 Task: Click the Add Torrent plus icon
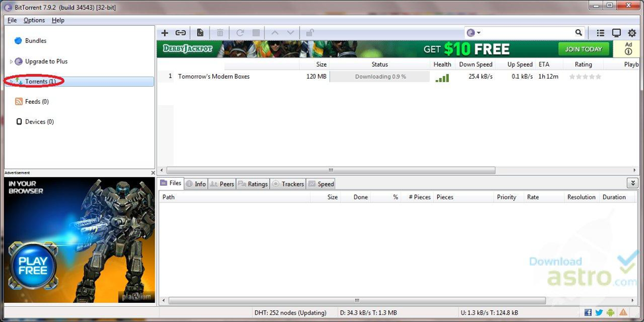click(x=165, y=33)
